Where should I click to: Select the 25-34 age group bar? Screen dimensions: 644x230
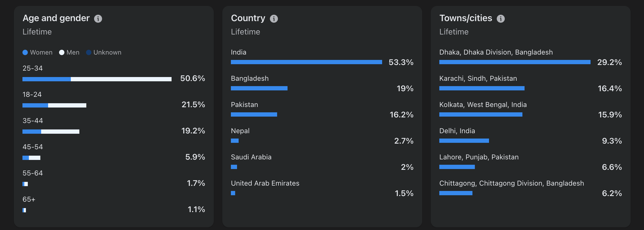pos(97,79)
